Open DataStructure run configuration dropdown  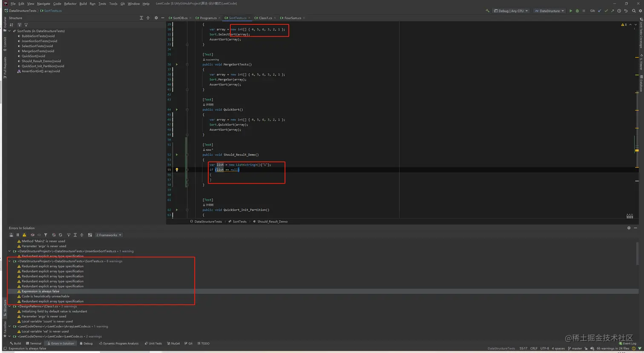coord(549,11)
